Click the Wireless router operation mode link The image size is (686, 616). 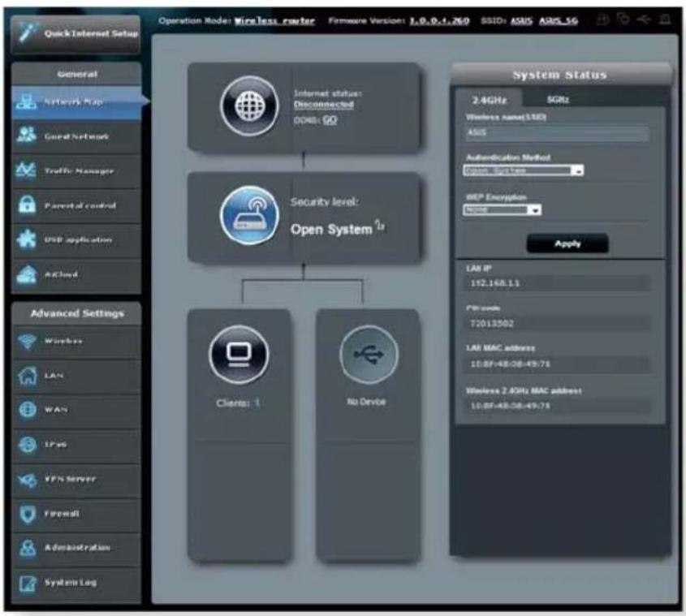(274, 20)
